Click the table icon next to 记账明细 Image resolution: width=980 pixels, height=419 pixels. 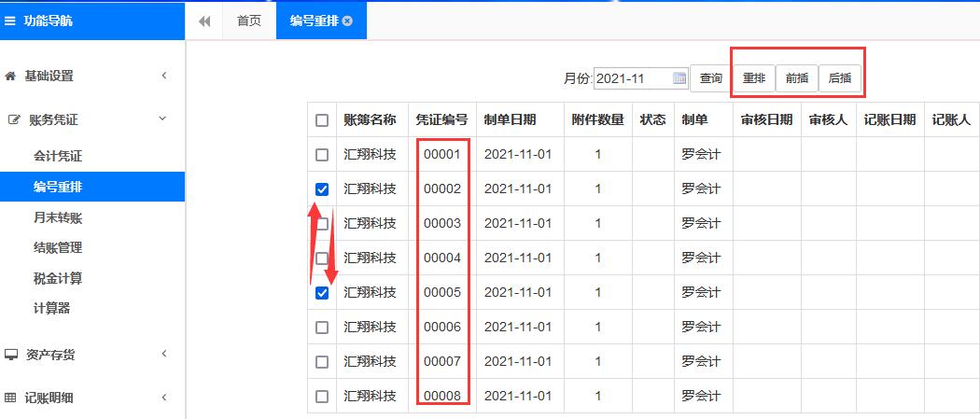click(x=11, y=398)
